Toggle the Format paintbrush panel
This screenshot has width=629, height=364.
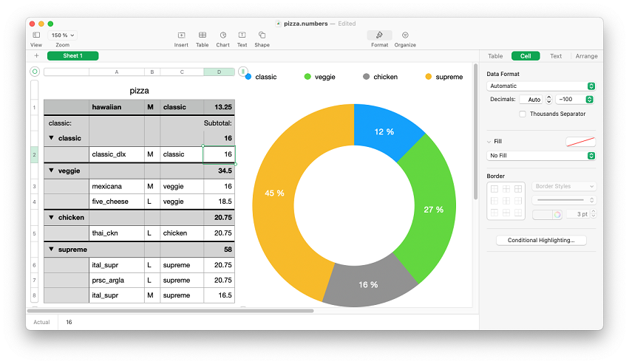[x=379, y=35]
